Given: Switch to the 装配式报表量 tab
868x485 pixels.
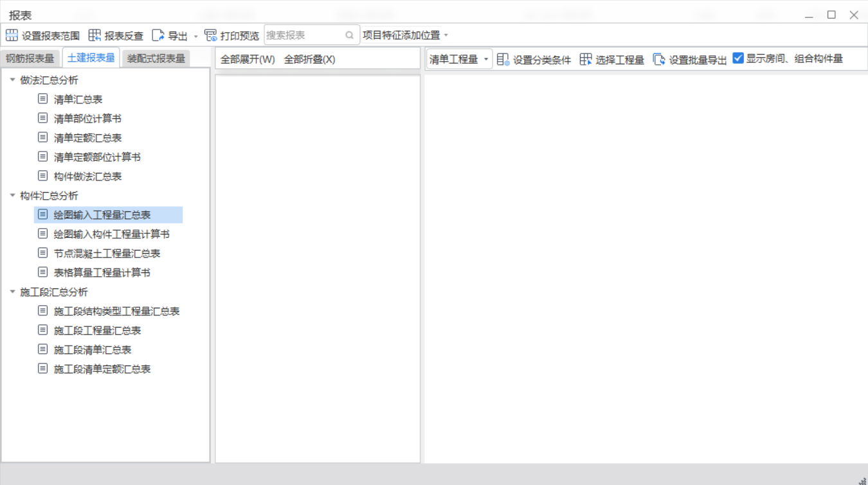Looking at the screenshot, I should tap(156, 58).
